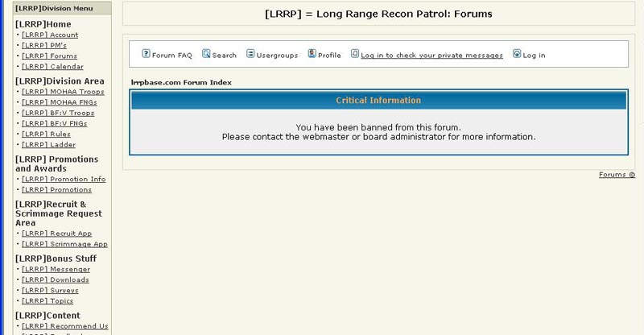
Task: Go to [LRRP] Topics
Action: (x=47, y=301)
